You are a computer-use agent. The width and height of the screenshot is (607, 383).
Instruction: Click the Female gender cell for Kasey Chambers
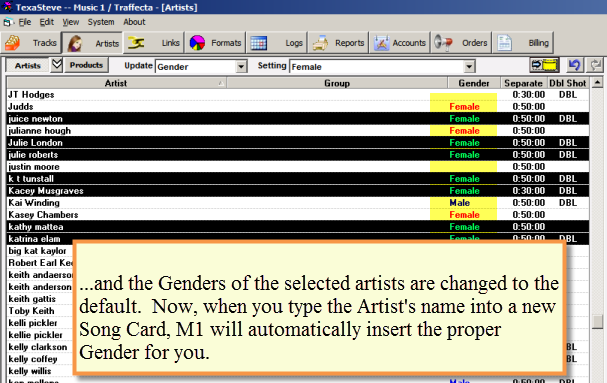(x=464, y=215)
